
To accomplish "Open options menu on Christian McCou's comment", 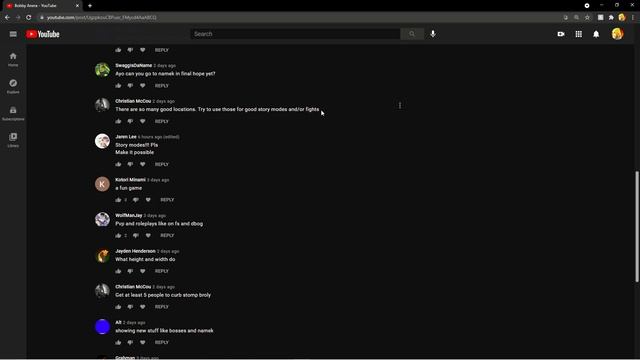I will [400, 106].
